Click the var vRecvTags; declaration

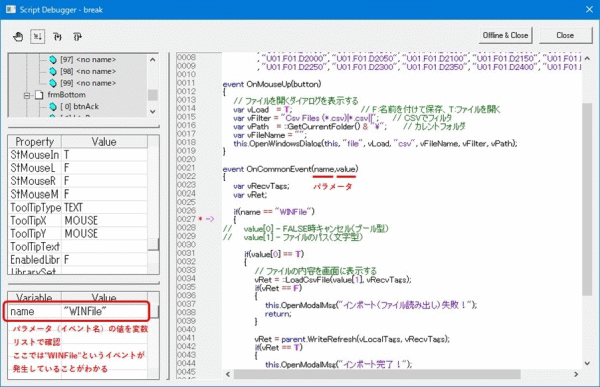(x=261, y=186)
